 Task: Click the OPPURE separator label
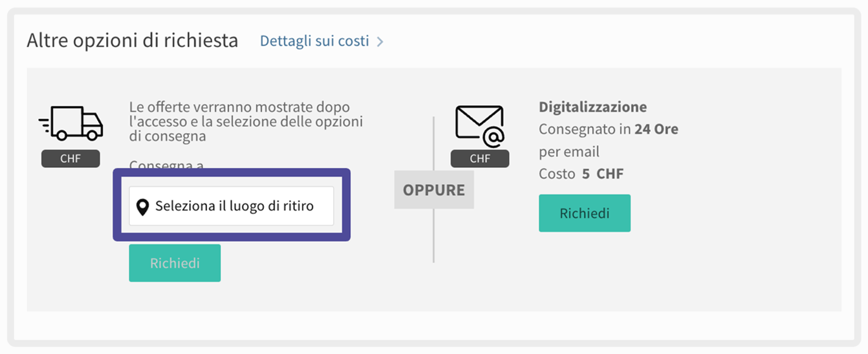(x=434, y=190)
